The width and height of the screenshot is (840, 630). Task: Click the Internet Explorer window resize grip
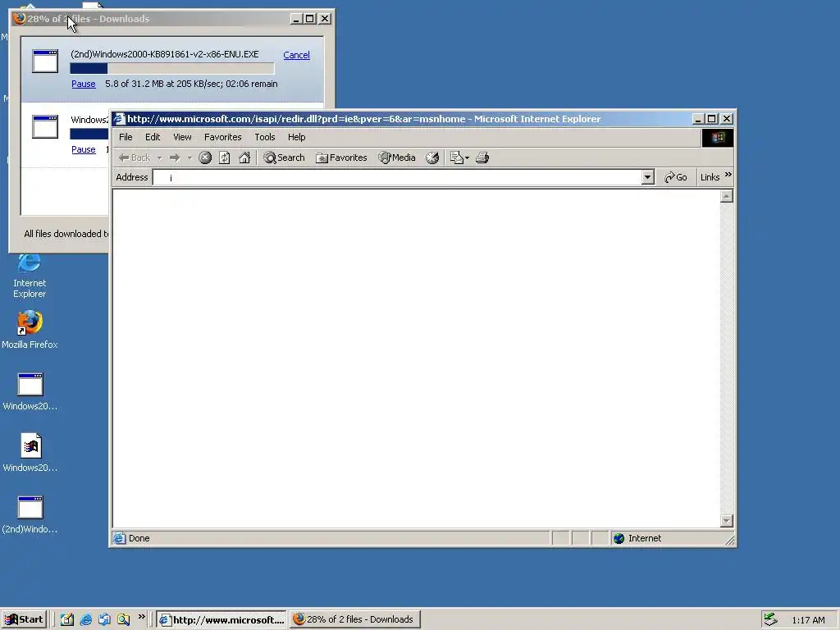[729, 541]
